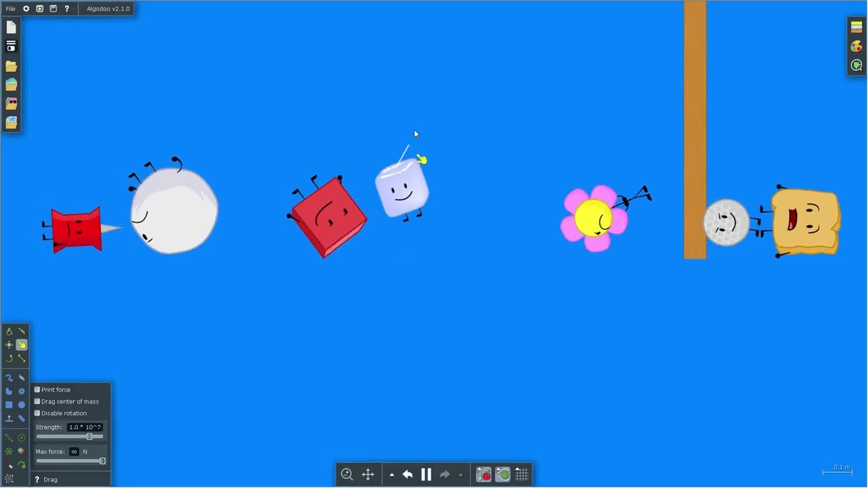Viewport: 868px width, 488px height.
Task: Select the Scale tool
Action: click(22, 358)
